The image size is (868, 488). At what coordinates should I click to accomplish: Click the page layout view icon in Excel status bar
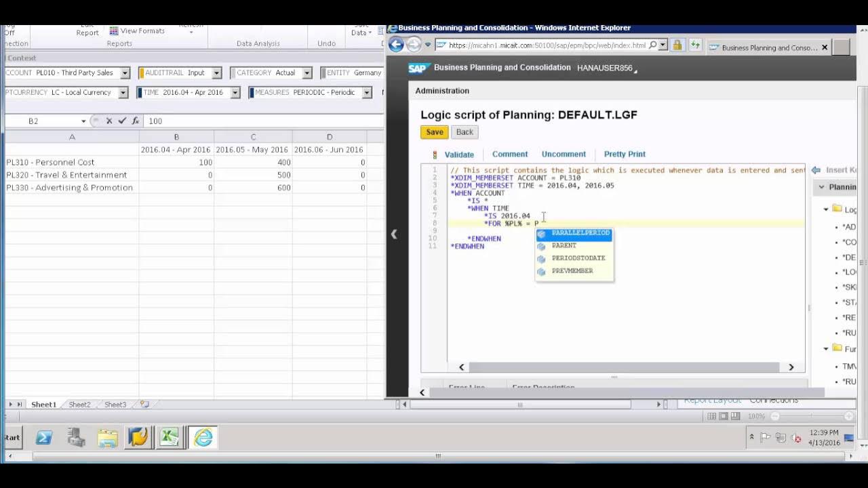(x=724, y=416)
